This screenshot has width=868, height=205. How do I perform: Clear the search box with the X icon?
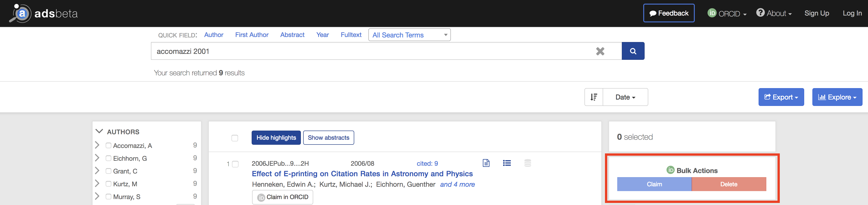[600, 51]
